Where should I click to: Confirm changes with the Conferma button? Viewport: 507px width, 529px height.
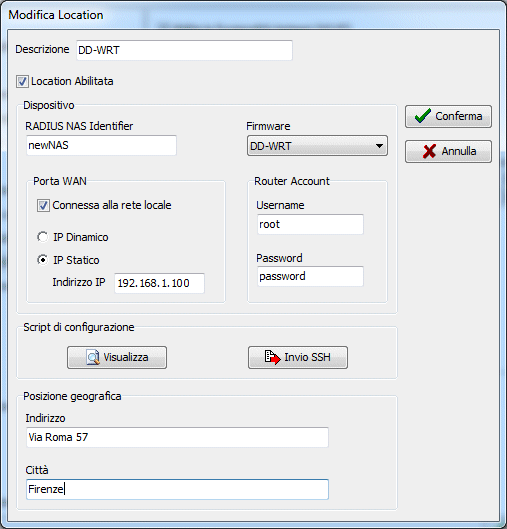click(448, 116)
